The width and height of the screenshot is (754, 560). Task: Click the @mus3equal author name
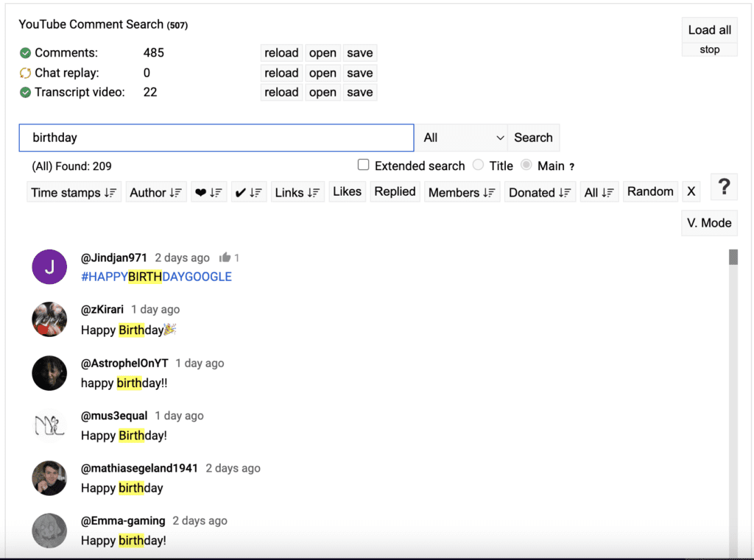click(x=114, y=416)
